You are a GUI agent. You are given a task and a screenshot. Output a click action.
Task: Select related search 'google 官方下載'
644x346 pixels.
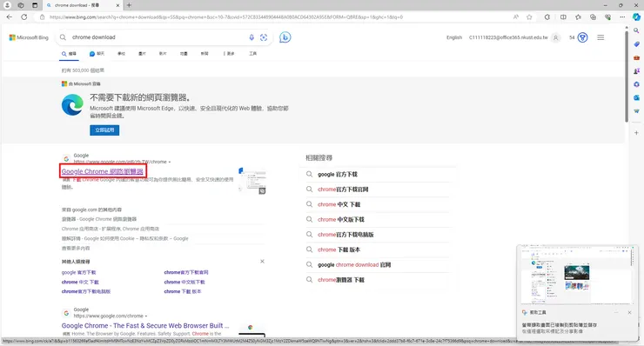pyautogui.click(x=337, y=175)
